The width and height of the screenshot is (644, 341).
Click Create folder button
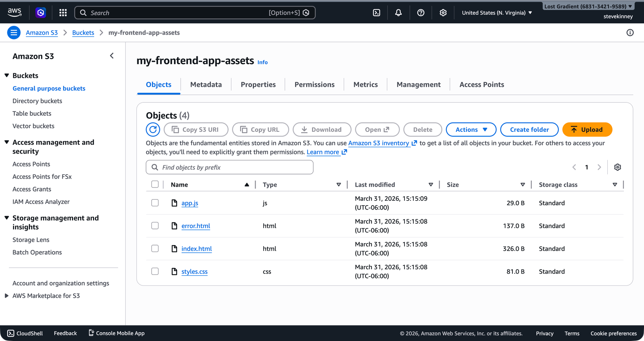point(529,129)
